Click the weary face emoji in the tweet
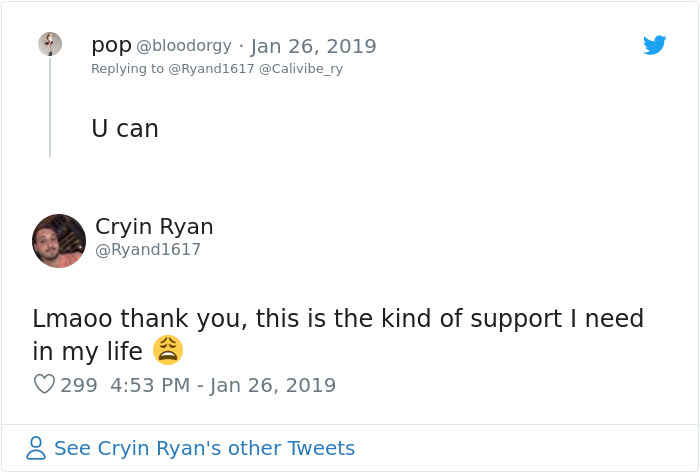 [168, 350]
